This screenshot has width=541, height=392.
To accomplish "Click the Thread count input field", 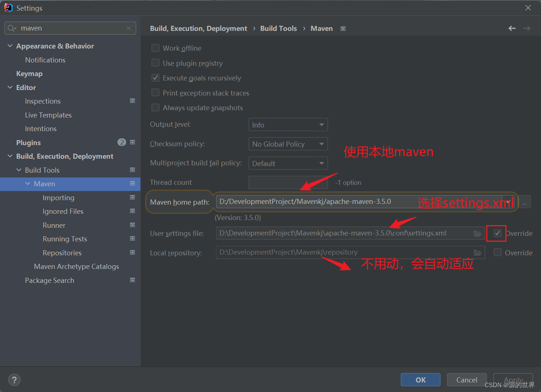I will pos(288,182).
